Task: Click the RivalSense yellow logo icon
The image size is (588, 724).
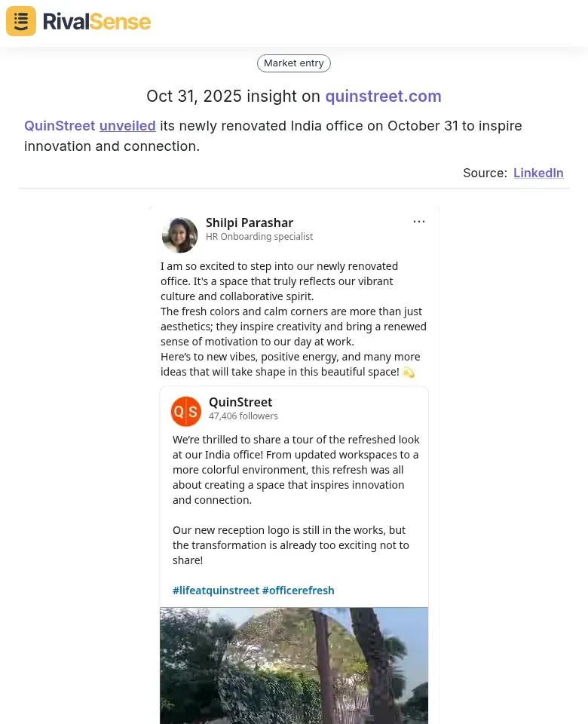Action: pyautogui.click(x=21, y=21)
